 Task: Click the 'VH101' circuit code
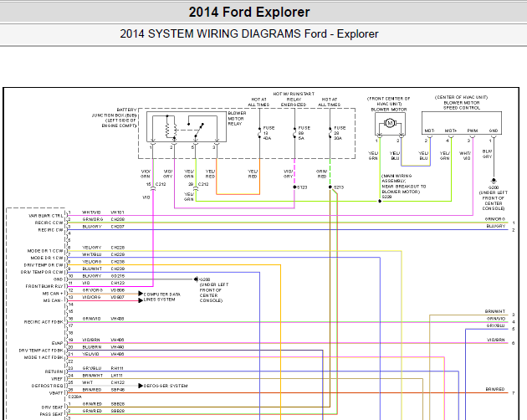[x=118, y=213]
